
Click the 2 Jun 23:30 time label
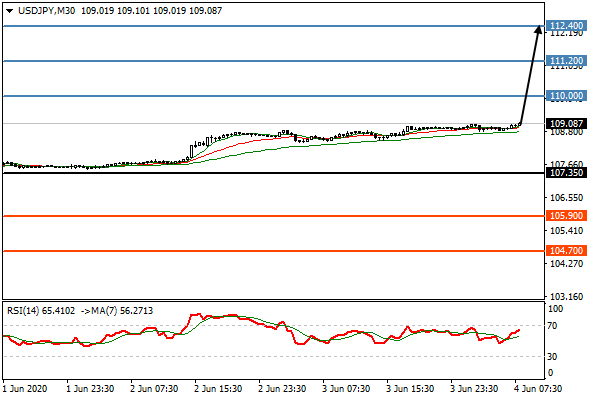pyautogui.click(x=282, y=389)
